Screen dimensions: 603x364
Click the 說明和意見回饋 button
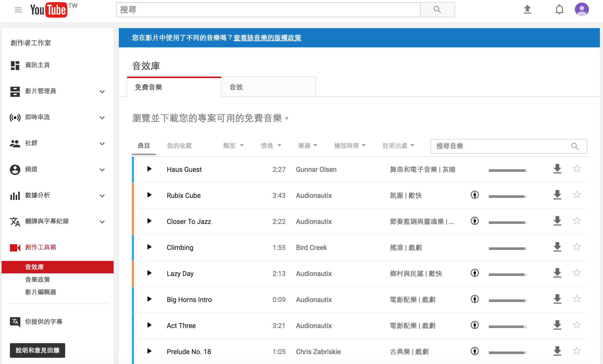tap(38, 350)
